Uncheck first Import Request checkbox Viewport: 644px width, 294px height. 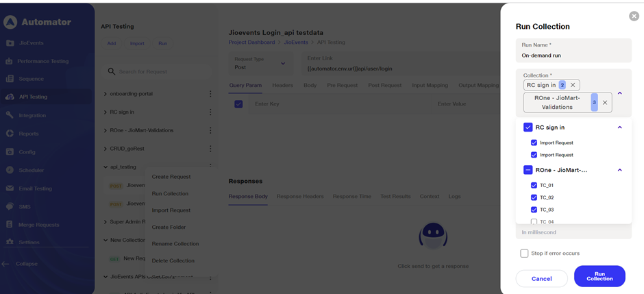[534, 143]
